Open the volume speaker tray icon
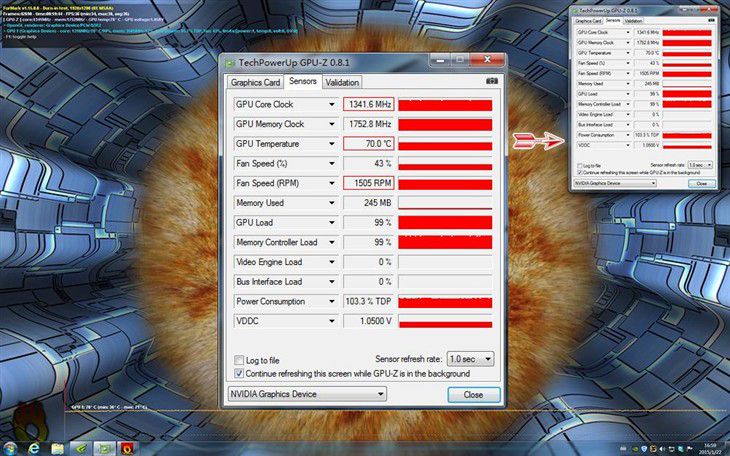Screen dimensions: 730x456 (x=662, y=449)
